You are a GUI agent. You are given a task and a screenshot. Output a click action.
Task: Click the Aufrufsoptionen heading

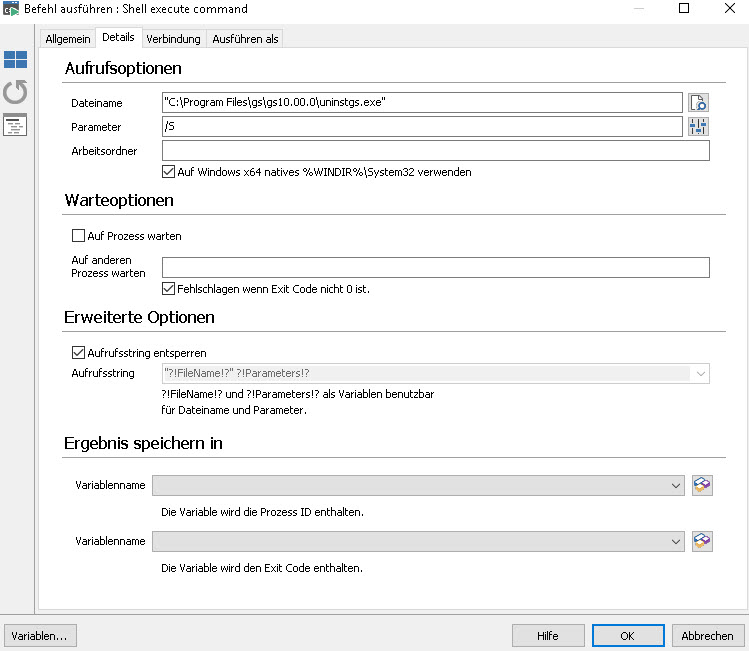123,68
